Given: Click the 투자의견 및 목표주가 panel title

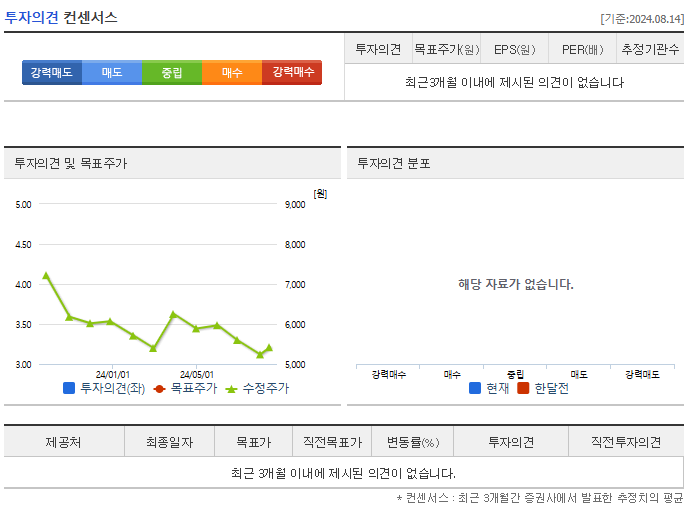Looking at the screenshot, I should [71, 163].
